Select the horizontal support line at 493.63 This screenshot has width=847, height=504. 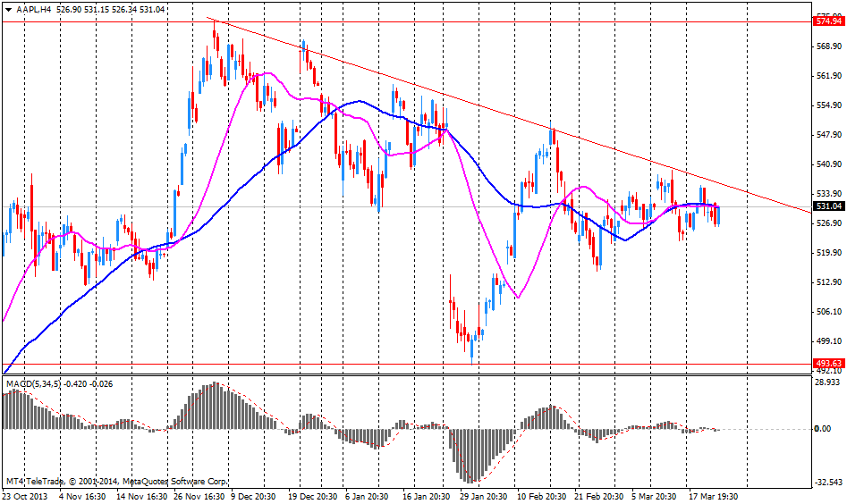point(405,365)
